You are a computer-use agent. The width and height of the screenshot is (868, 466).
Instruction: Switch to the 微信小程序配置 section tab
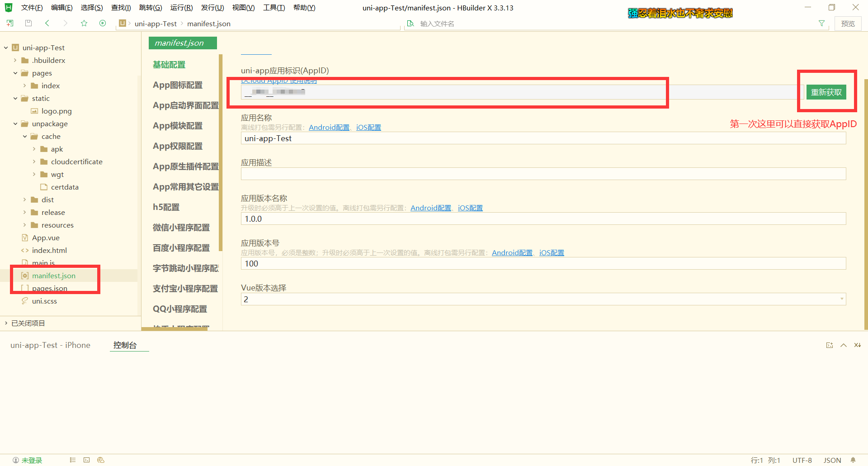(x=180, y=227)
